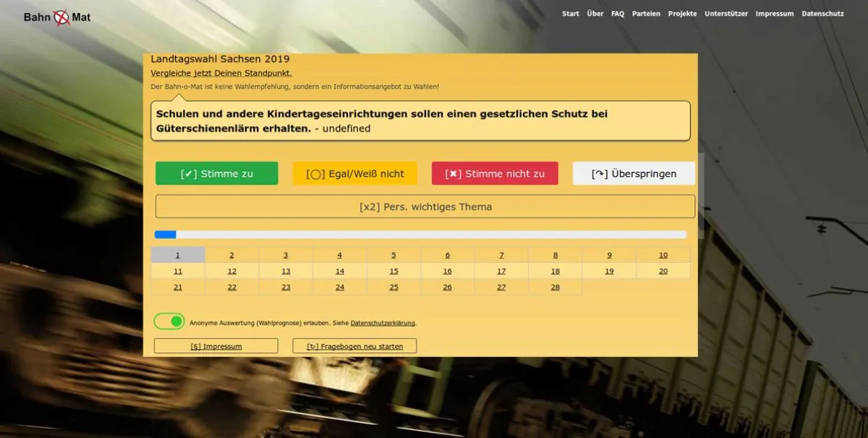Click the Bahn-o-Mat logo
The image size is (868, 438).
pyautogui.click(x=57, y=17)
